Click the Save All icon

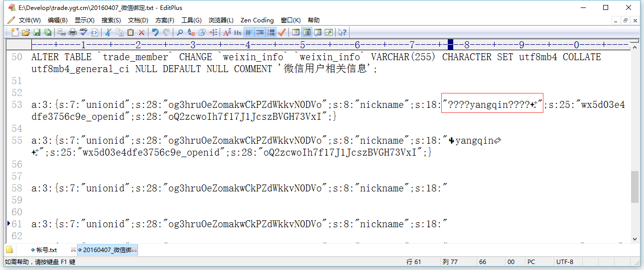tap(47, 32)
